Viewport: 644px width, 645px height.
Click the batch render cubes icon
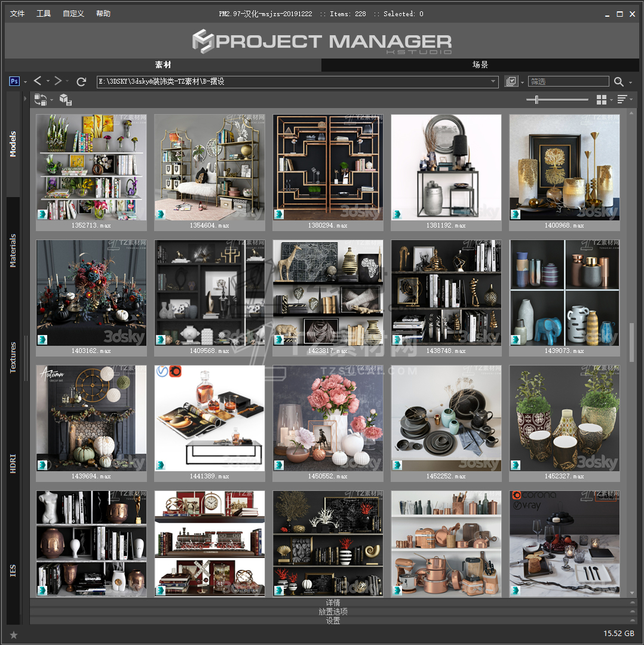point(66,99)
